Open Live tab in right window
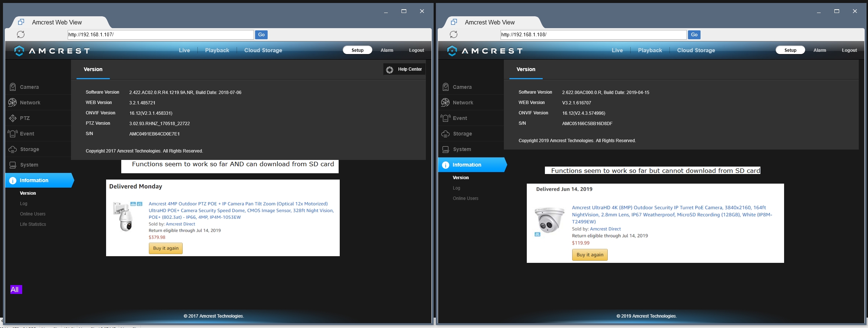Image resolution: width=868 pixels, height=328 pixels. [x=617, y=50]
